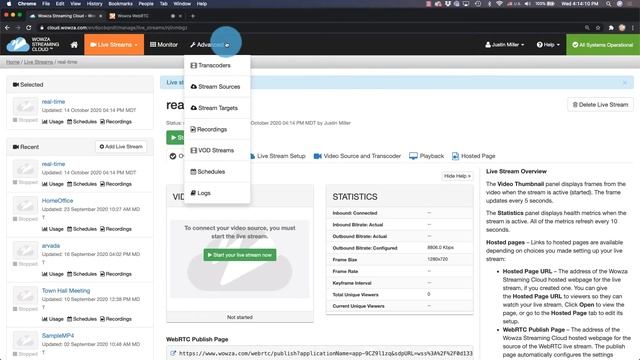Click arvada stream thumbnail
This screenshot has width=640, height=360.
(x=25, y=250)
